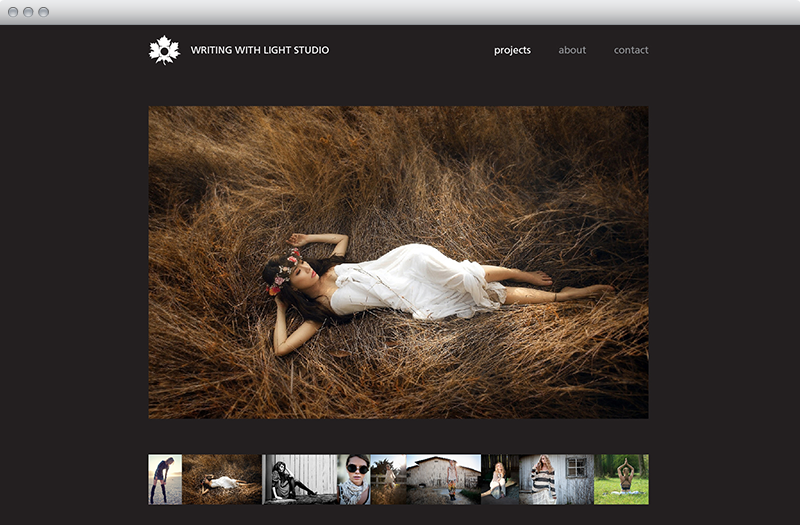This screenshot has width=800, height=525.
Task: Click the Writing With Light Studio title
Action: 260,50
